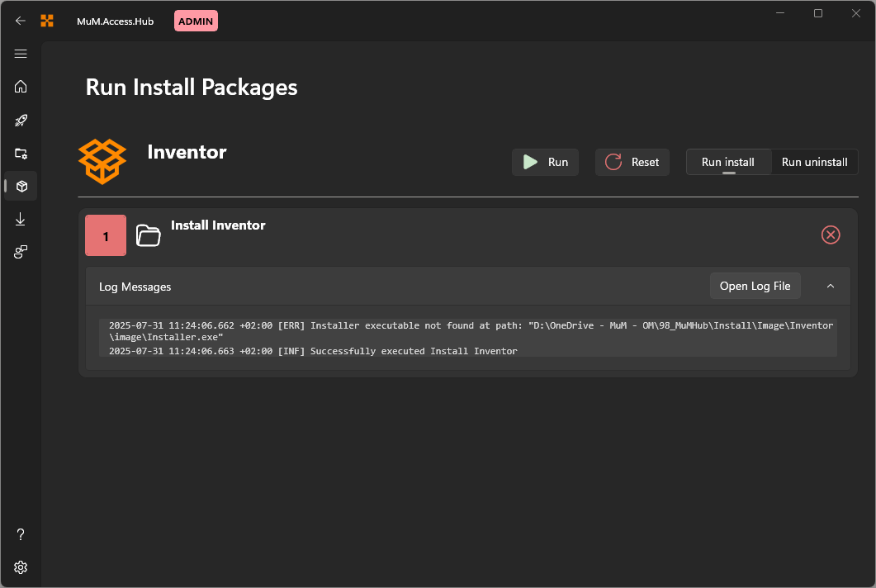Open the hamburger navigation menu
This screenshot has height=588, width=876.
[x=21, y=54]
